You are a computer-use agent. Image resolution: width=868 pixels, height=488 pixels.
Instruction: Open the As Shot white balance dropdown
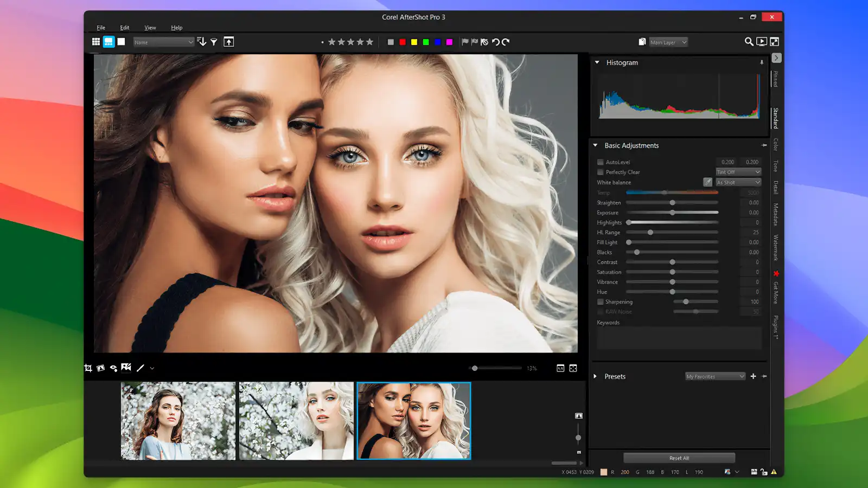(738, 182)
